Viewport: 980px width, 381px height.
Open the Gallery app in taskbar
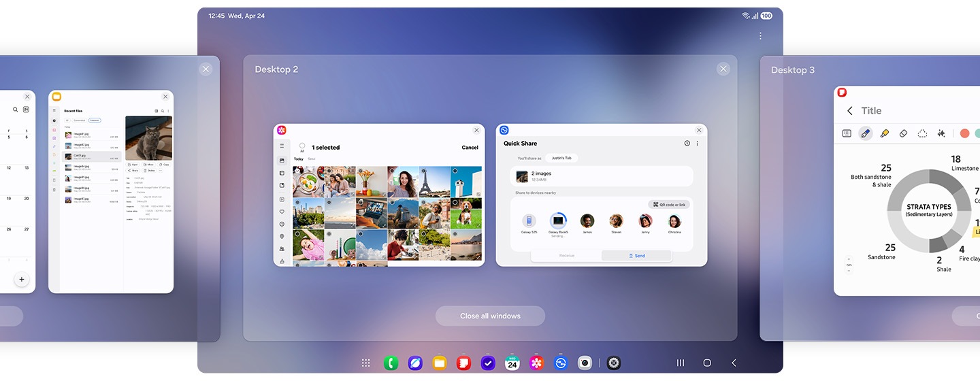click(537, 363)
